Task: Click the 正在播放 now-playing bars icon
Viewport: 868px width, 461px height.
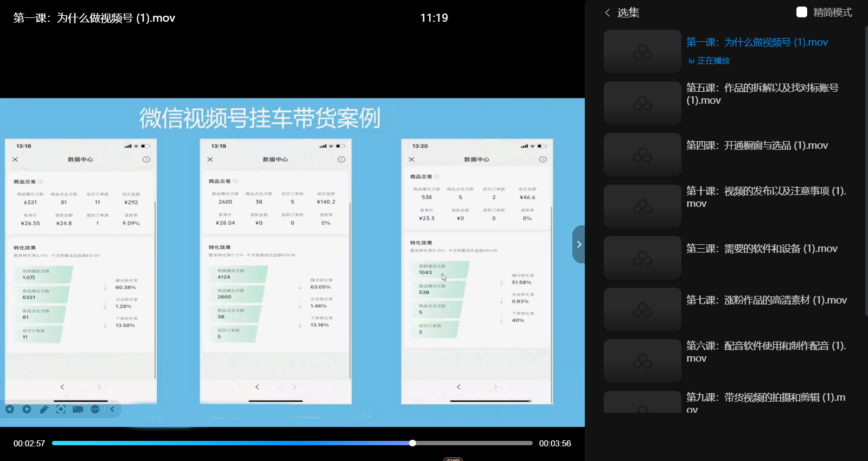Action: [691, 61]
